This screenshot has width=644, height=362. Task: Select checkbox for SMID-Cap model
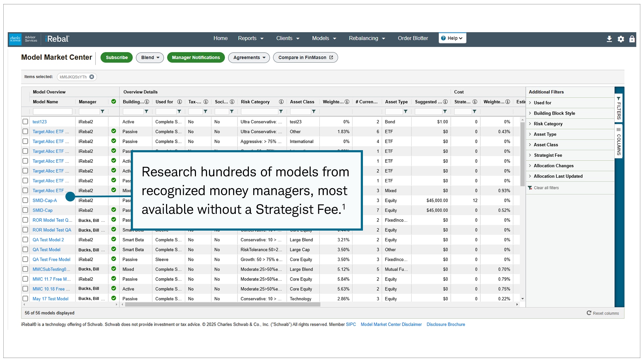click(x=25, y=210)
